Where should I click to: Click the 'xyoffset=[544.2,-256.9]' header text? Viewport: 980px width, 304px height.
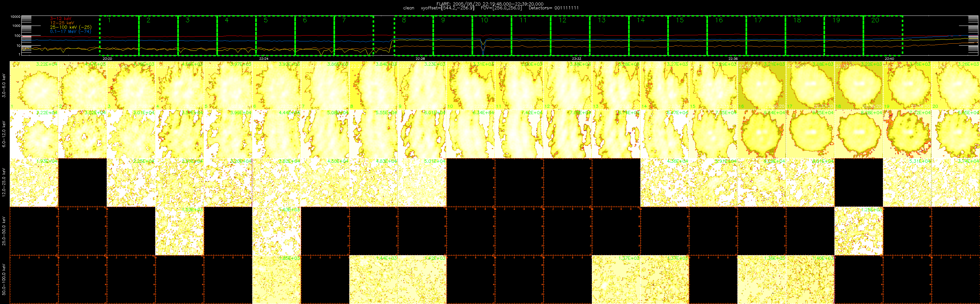pos(447,8)
